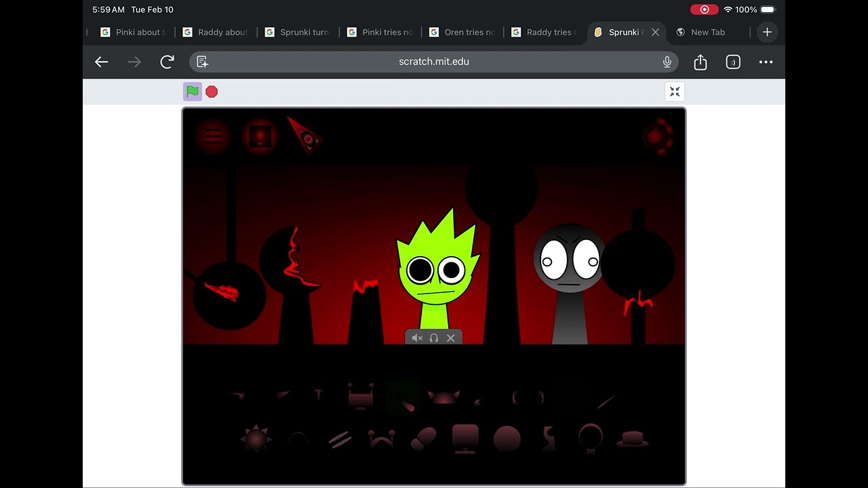Image resolution: width=868 pixels, height=488 pixels.
Task: Switch to the "New Tab" tab
Action: pos(708,32)
